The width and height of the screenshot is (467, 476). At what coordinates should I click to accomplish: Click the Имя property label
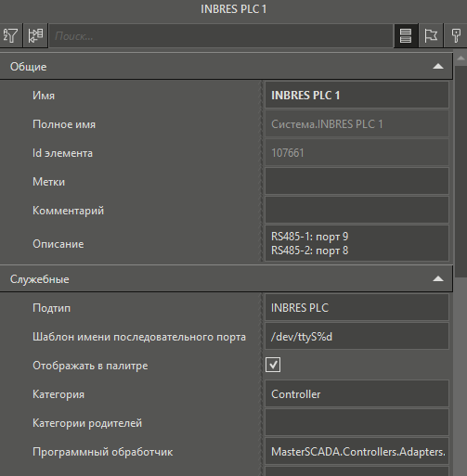coord(44,96)
